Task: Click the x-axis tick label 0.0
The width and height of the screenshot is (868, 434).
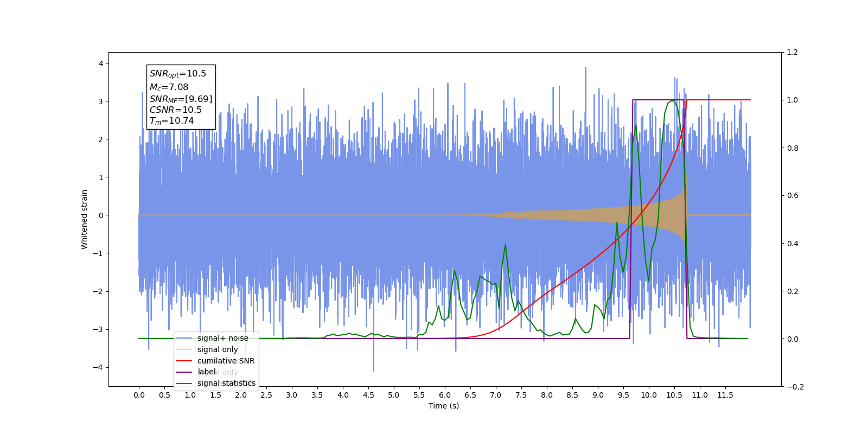Action: point(139,395)
